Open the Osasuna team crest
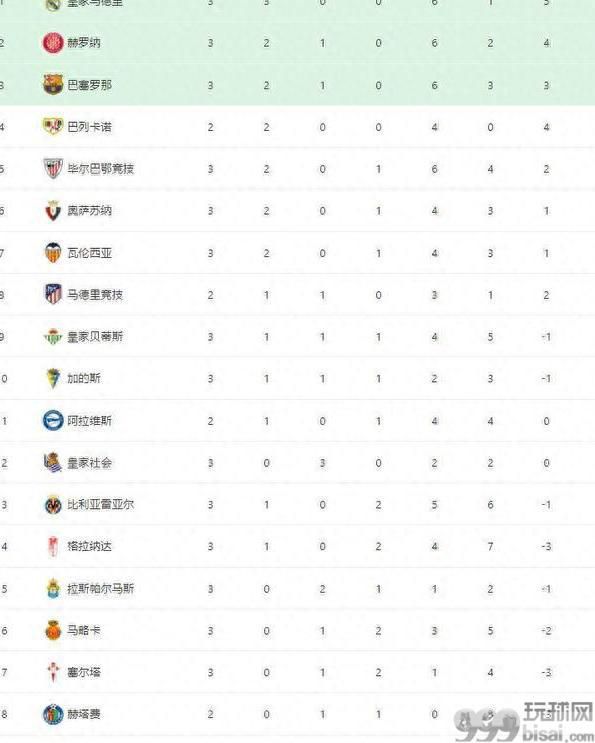The height and width of the screenshot is (743, 595). click(x=53, y=210)
